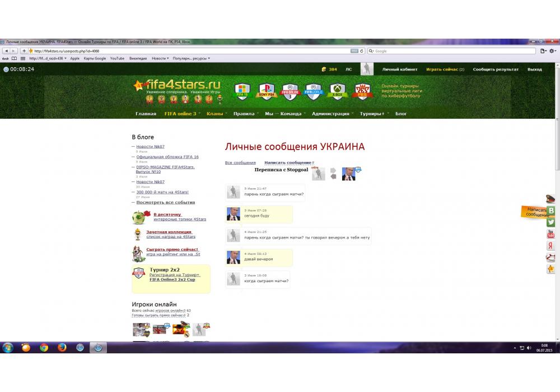Open the 300 000-й матч на 4Stars link

[x=162, y=192]
